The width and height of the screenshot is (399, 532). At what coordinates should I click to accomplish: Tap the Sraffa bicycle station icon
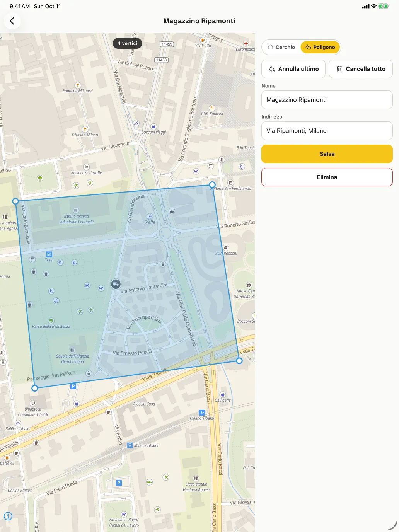[x=150, y=217]
